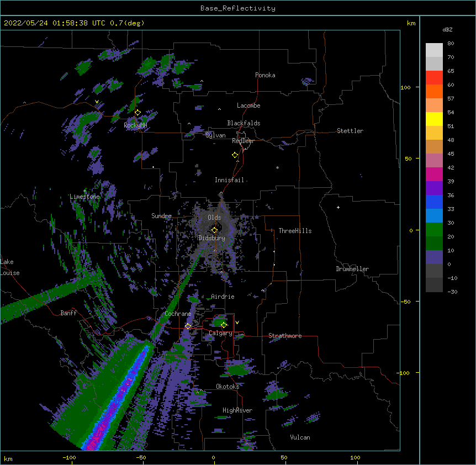Click the km unit label at bottom left
Image resolution: width=476 pixels, height=465 pixels.
[8, 458]
